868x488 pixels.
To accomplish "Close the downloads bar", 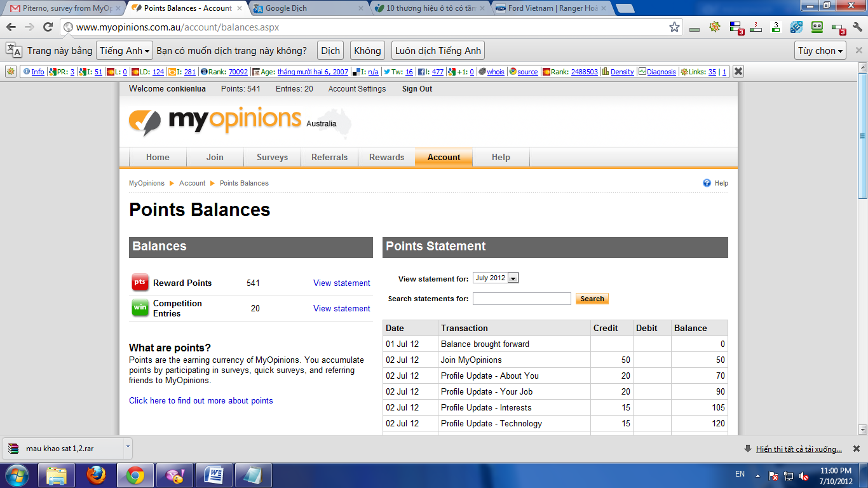I will pyautogui.click(x=857, y=448).
